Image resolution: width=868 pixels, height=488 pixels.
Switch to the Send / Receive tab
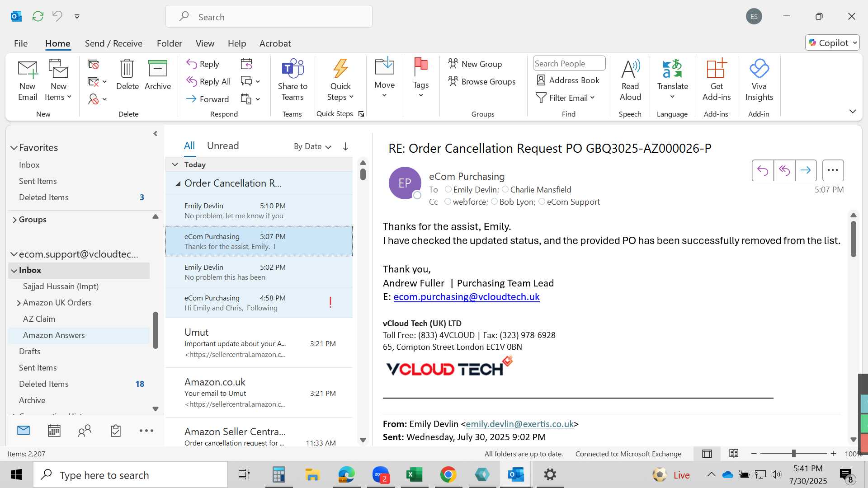[113, 43]
